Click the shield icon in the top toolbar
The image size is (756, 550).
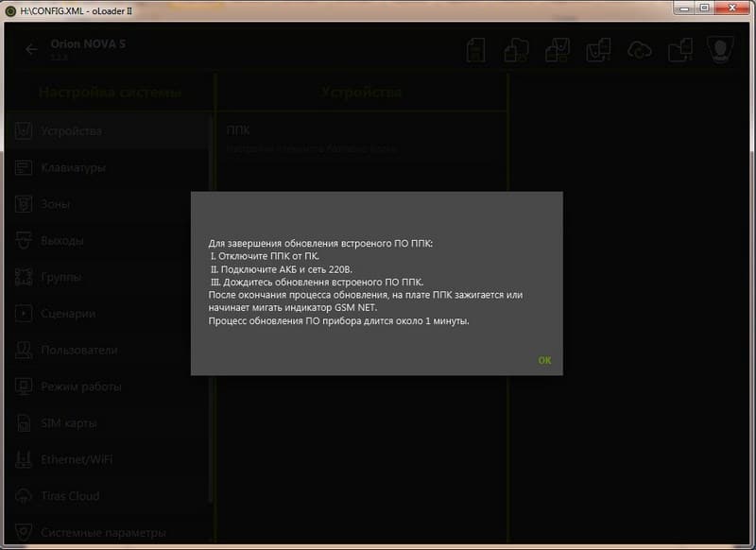click(x=720, y=49)
